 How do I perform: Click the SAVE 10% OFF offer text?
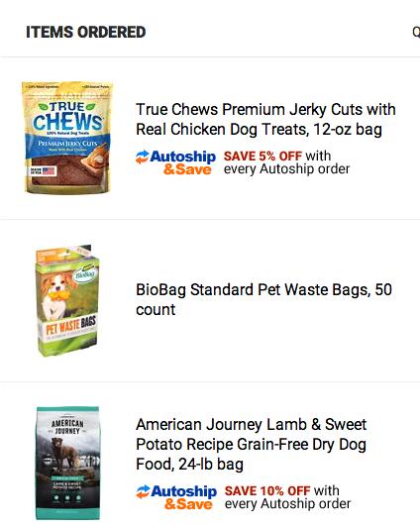pos(267,490)
